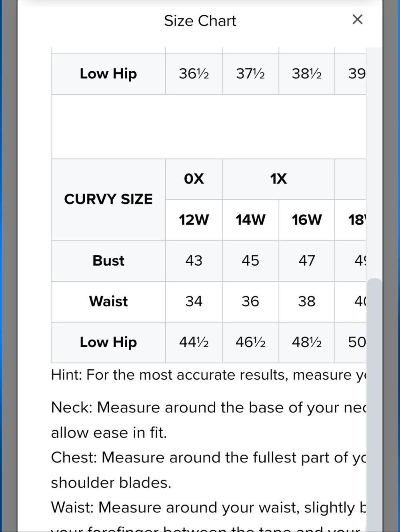Click the Waist row label in curvy table
Image resolution: width=400 pixels, height=532 pixels.
click(108, 302)
